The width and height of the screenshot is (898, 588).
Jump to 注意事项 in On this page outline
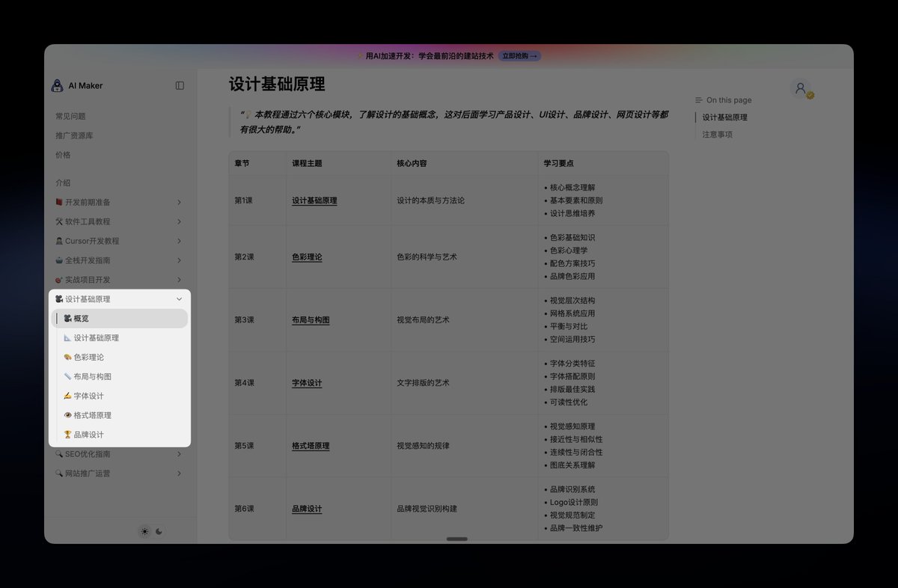(716, 135)
